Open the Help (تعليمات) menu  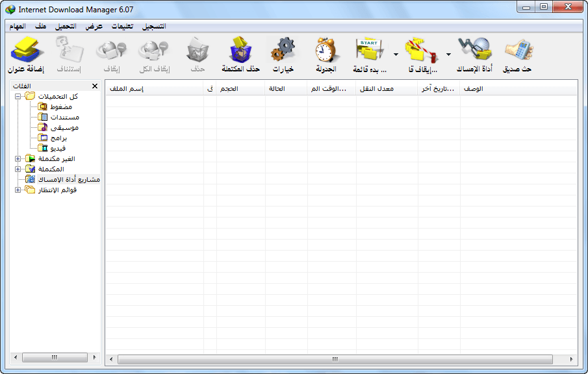[122, 26]
